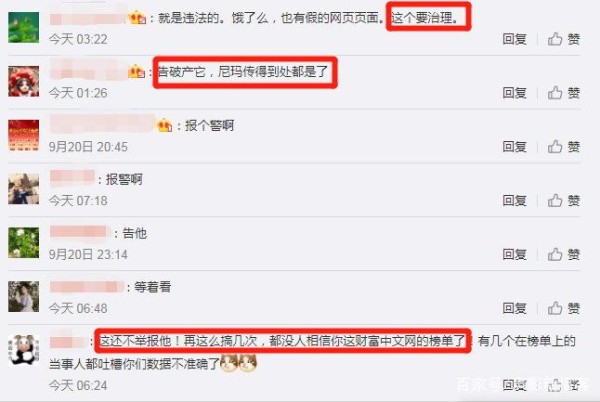Open the red-haired doll avatar profile
Viewport: 600px width, 402px height.
pyautogui.click(x=24, y=81)
